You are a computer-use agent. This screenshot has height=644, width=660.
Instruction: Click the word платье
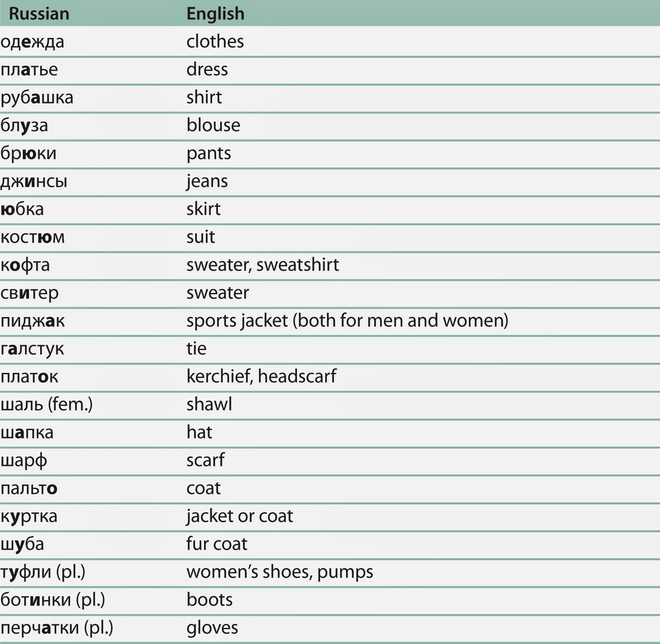tap(29, 70)
